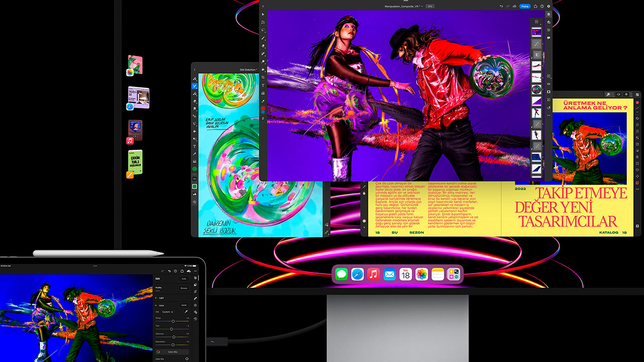Select the Type tool in Photoshop toolbar
Screen dimensions: 644x362
[x=263, y=85]
